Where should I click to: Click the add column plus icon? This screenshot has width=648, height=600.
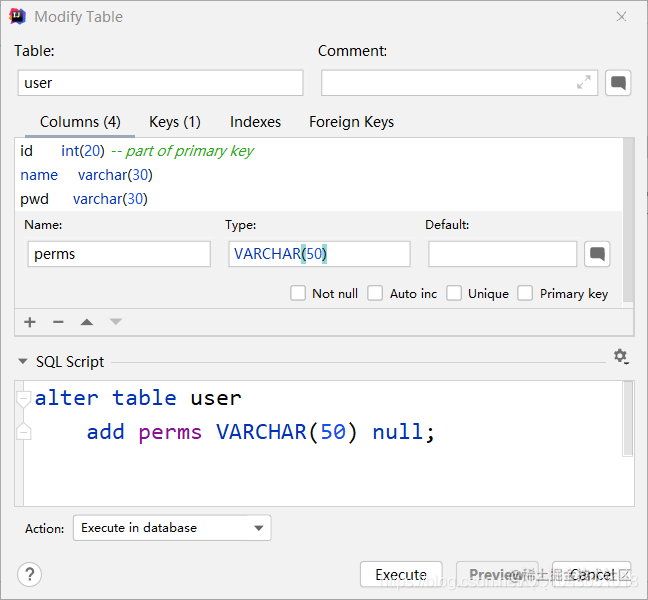(30, 322)
